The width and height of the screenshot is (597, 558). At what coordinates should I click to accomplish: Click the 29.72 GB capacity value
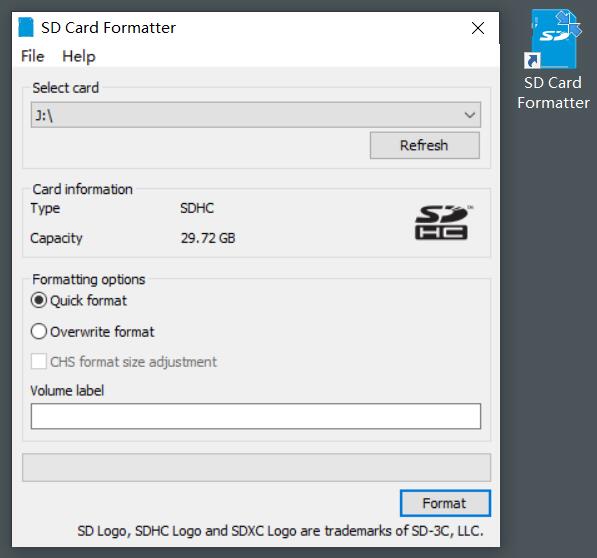[x=208, y=238]
